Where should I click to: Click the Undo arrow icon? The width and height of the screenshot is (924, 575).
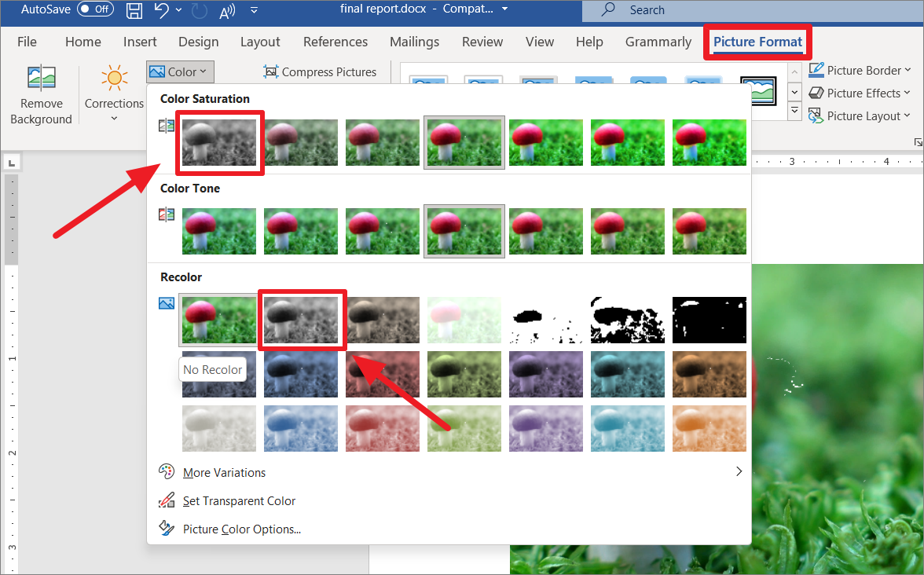point(162,9)
